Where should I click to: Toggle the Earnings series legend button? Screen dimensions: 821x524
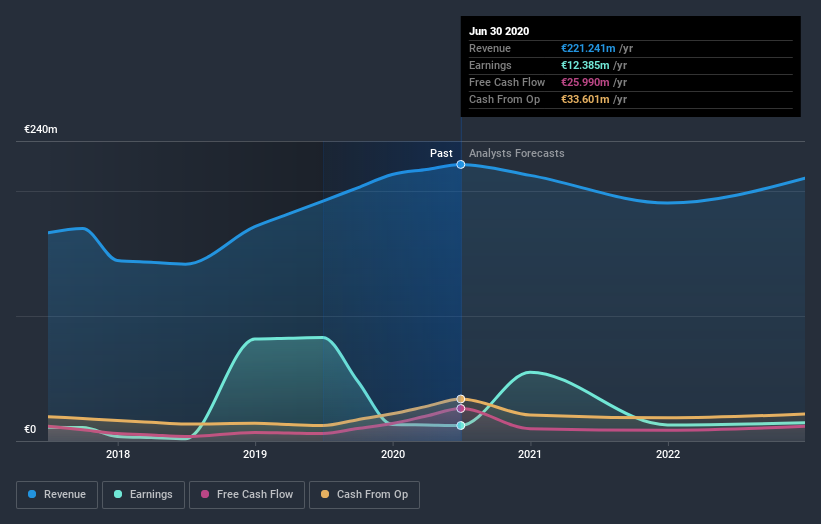click(x=143, y=495)
